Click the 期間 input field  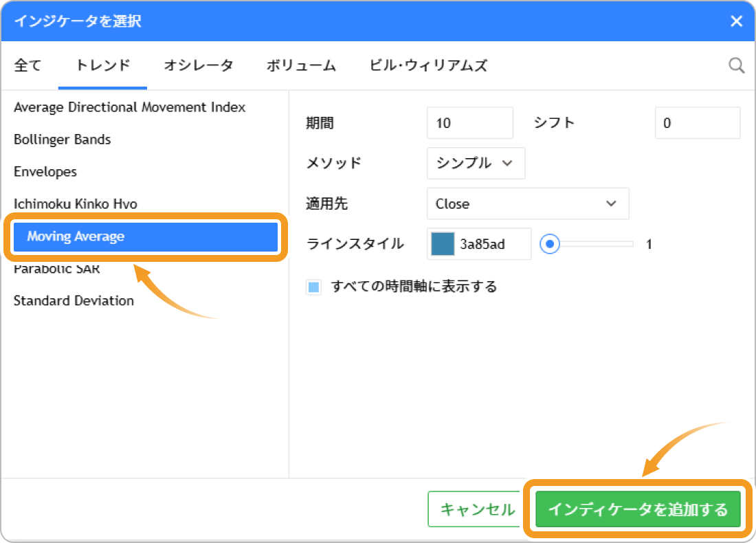[470, 123]
